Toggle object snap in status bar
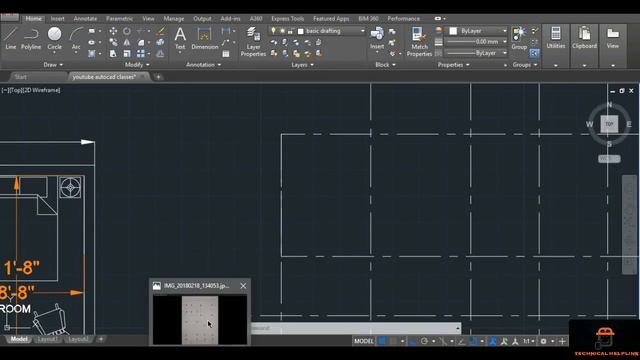The image size is (640, 360). tap(473, 341)
